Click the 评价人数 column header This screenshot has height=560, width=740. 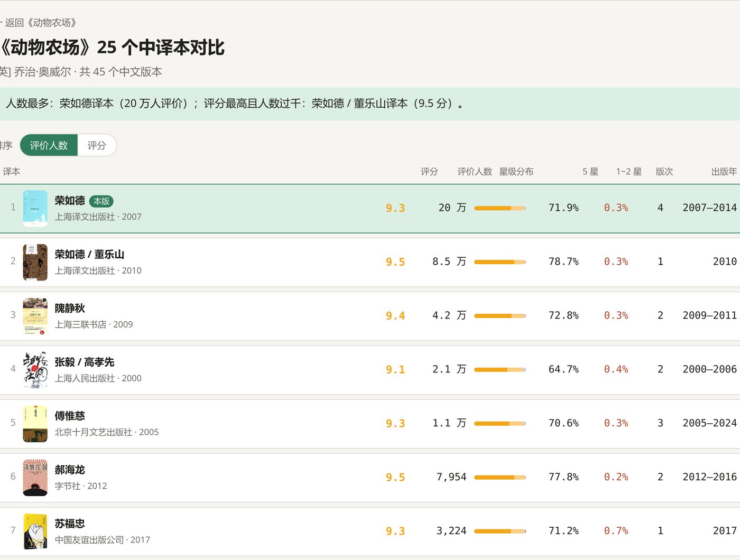pyautogui.click(x=475, y=172)
